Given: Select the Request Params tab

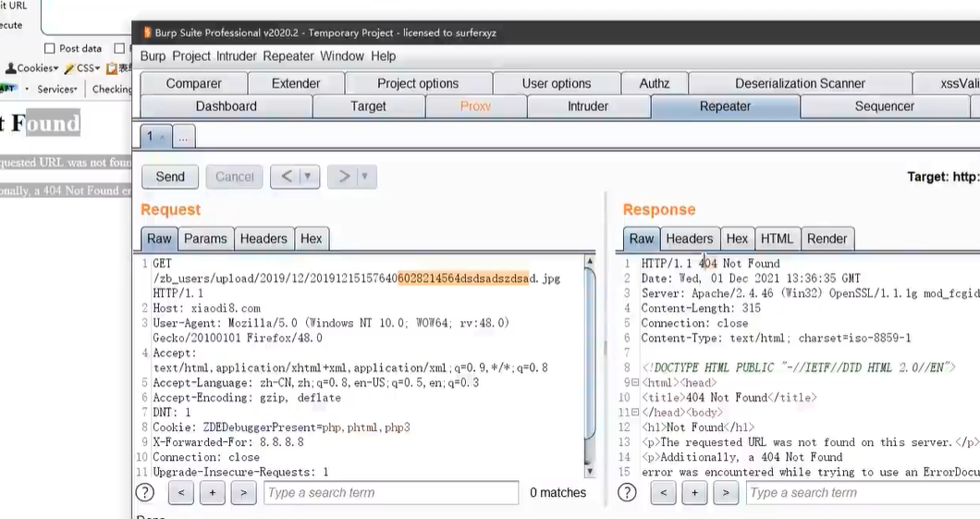Looking at the screenshot, I should [x=205, y=239].
